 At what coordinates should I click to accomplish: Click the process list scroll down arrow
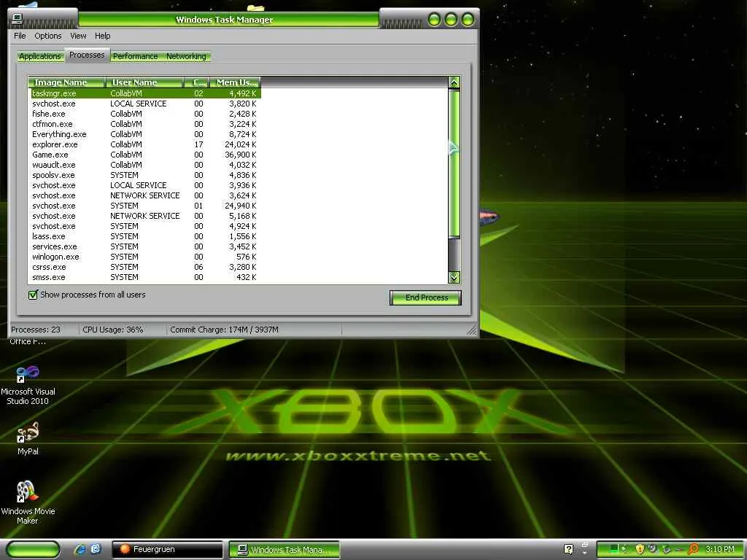click(454, 277)
